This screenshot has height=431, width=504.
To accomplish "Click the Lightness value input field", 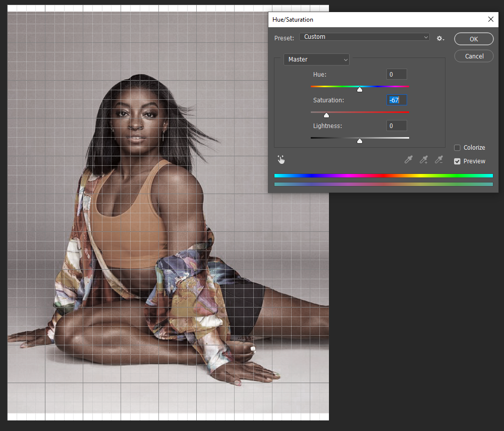I will (x=397, y=126).
